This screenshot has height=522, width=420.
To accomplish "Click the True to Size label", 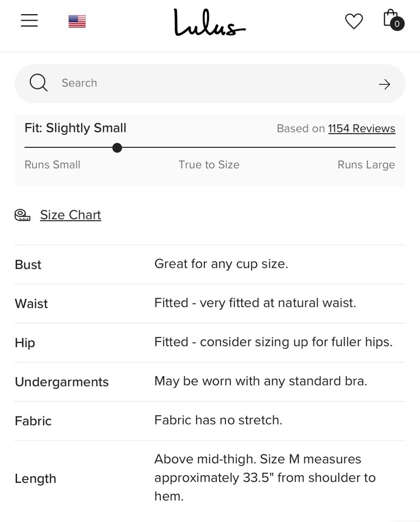I will tap(209, 165).
